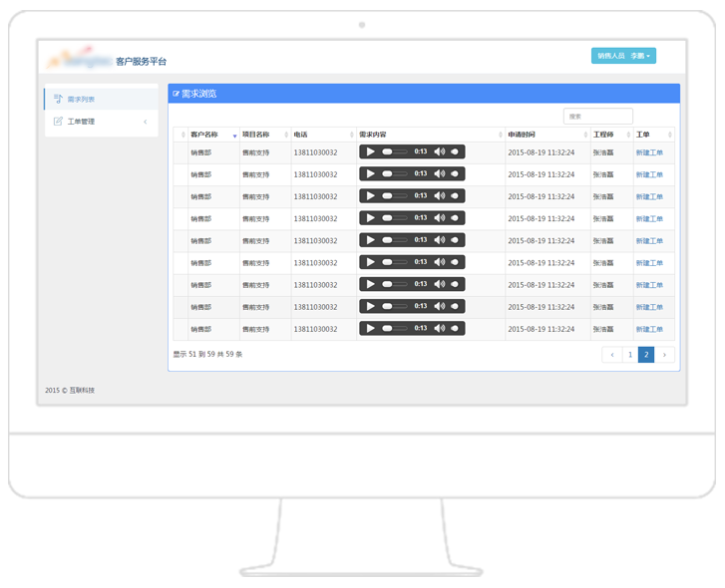Click the first row's audio progress slider
The image size is (725, 588).
click(x=395, y=151)
